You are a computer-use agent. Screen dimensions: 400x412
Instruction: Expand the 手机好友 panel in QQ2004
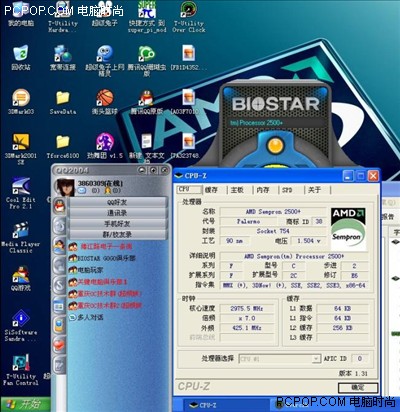click(117, 224)
